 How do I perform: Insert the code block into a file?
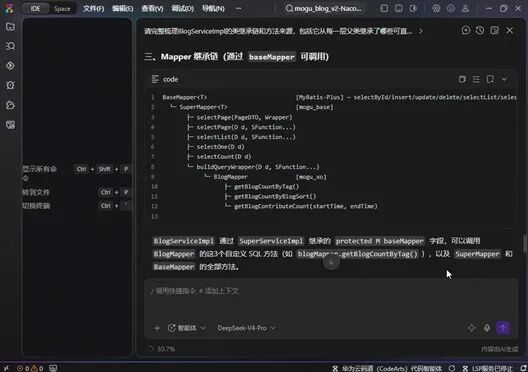point(490,79)
